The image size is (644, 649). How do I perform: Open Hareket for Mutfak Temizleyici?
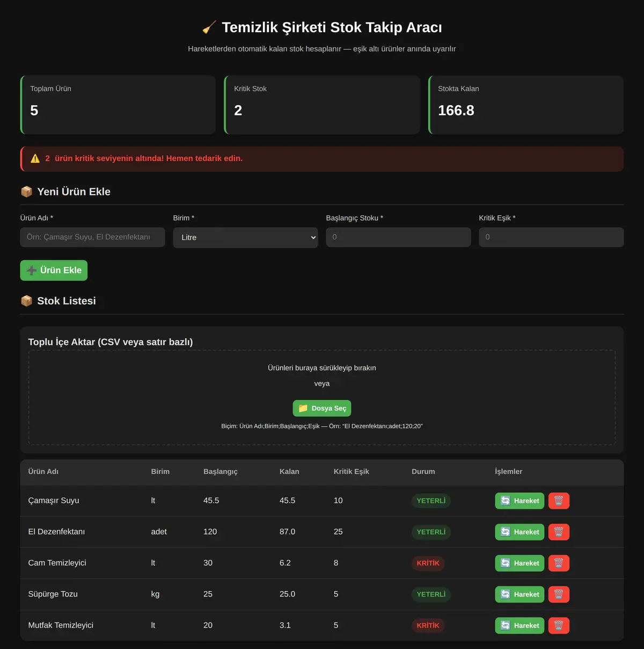pyautogui.click(x=519, y=625)
